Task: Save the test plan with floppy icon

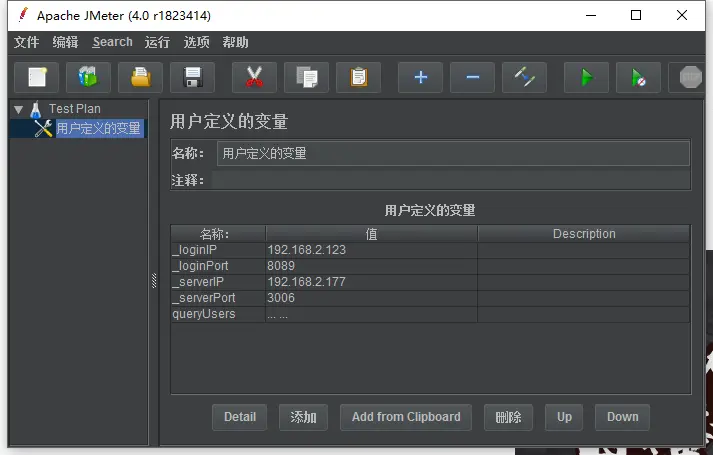Action: pyautogui.click(x=192, y=77)
